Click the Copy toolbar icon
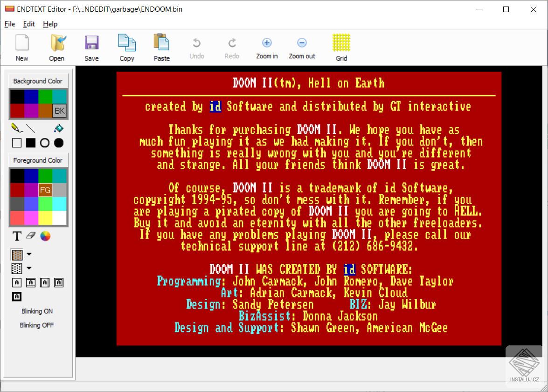548x392 pixels. tap(127, 48)
